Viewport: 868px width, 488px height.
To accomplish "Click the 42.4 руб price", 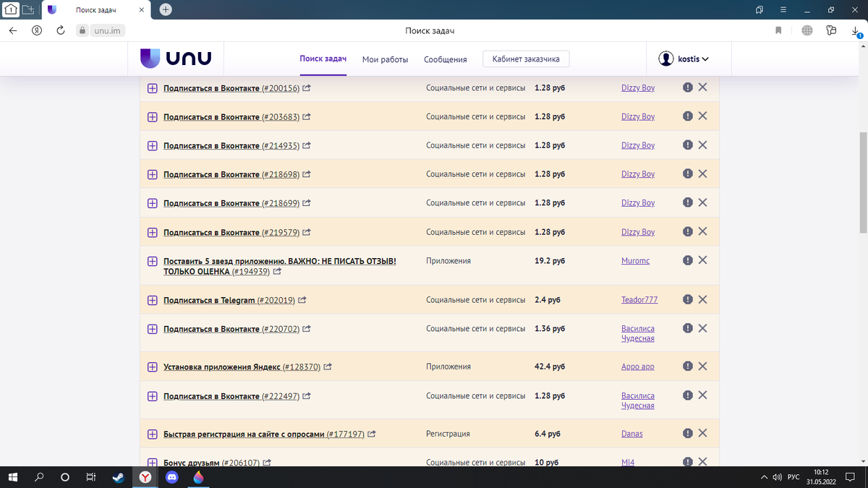I will 550,367.
